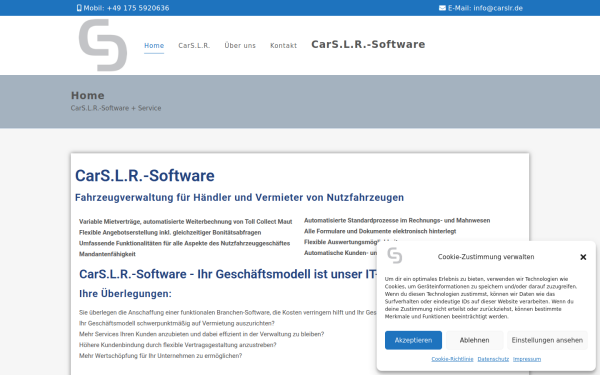The image size is (600, 375).
Task: Open Einstellungen ansehen cookie settings
Action: 547,340
